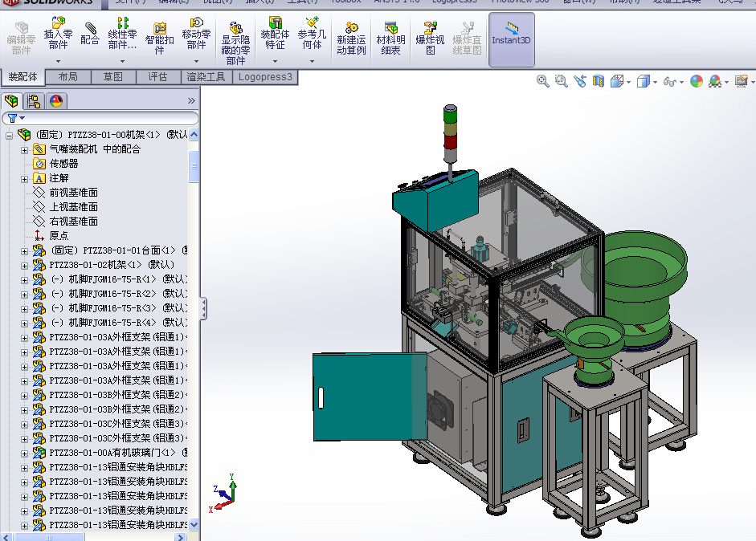Collapse the PTZZ38-01-00机架 root node
This screenshot has width=756, height=541.
point(9,136)
